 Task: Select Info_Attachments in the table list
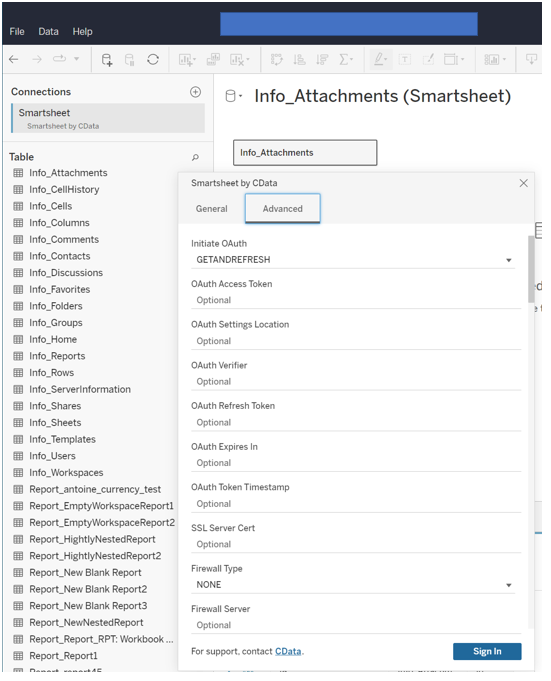click(x=68, y=173)
